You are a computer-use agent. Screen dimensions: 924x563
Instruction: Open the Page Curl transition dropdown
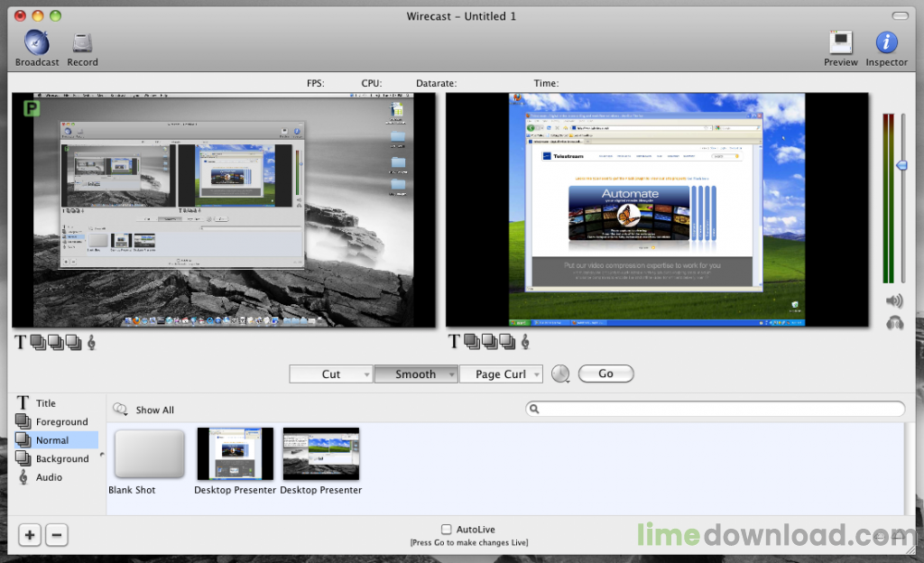501,373
